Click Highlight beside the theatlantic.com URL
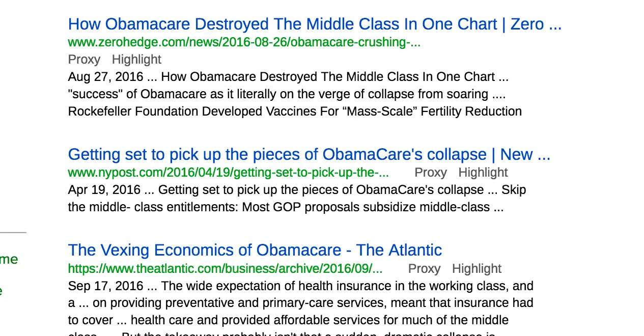The width and height of the screenshot is (644, 336). pos(477,268)
